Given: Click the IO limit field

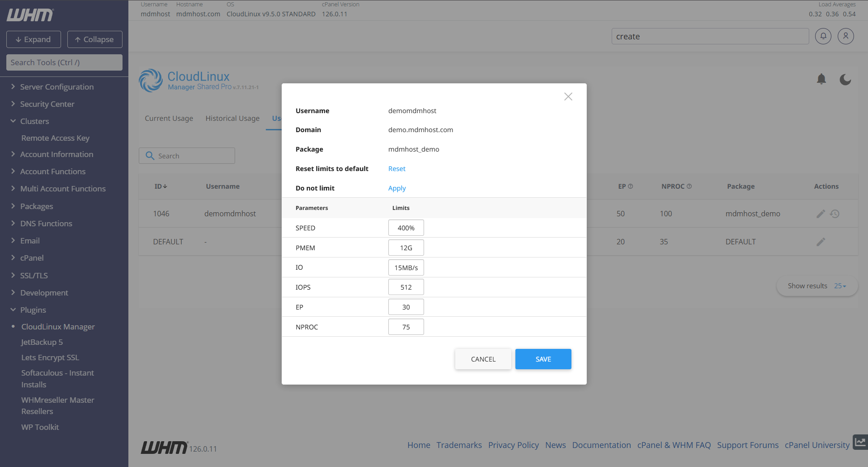Looking at the screenshot, I should point(406,267).
